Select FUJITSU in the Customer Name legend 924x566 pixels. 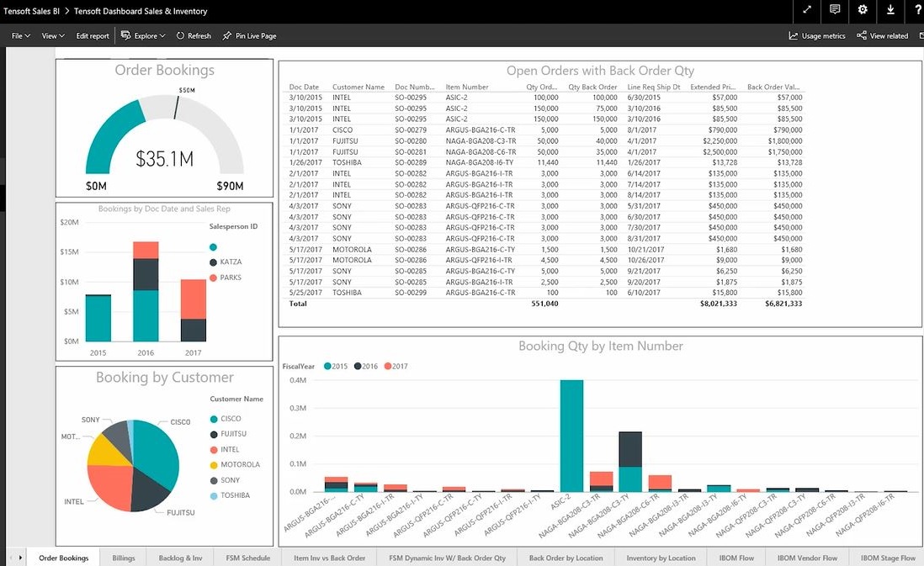tap(229, 434)
